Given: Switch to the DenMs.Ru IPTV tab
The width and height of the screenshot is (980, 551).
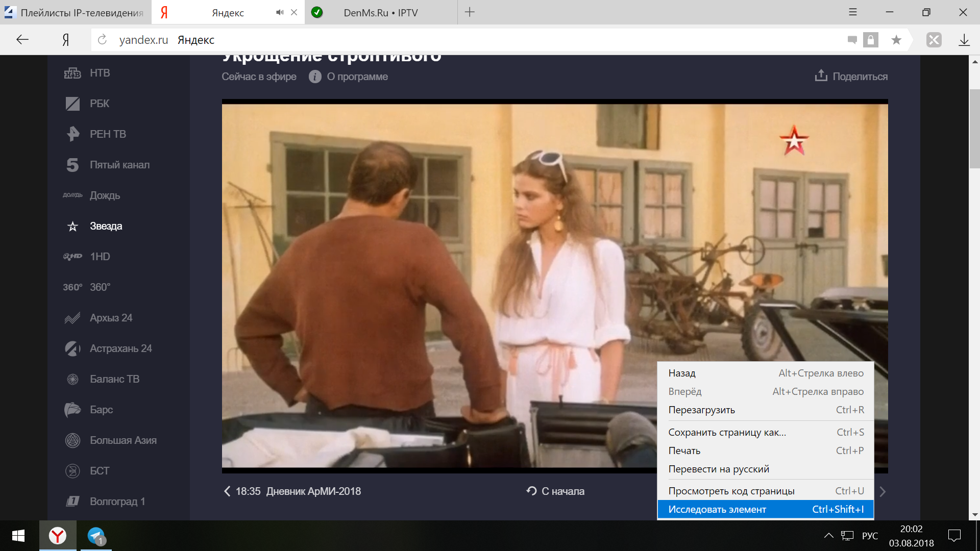Looking at the screenshot, I should (380, 12).
